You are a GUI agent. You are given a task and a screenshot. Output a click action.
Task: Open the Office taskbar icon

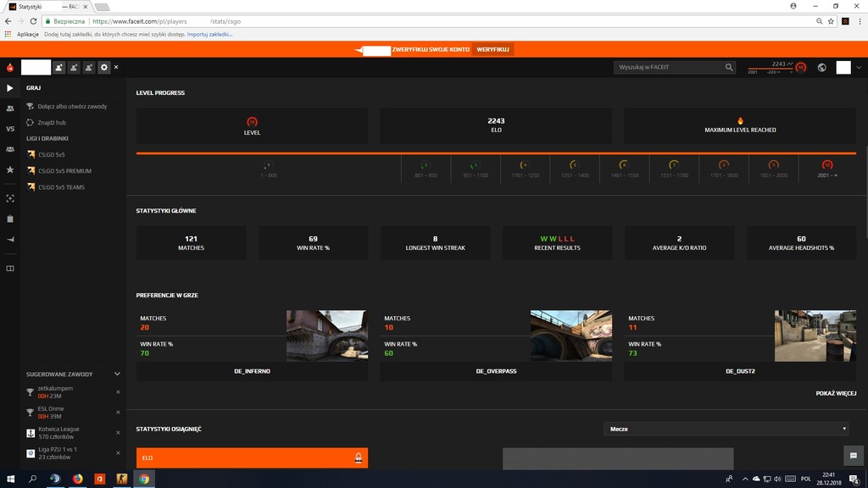(100, 479)
